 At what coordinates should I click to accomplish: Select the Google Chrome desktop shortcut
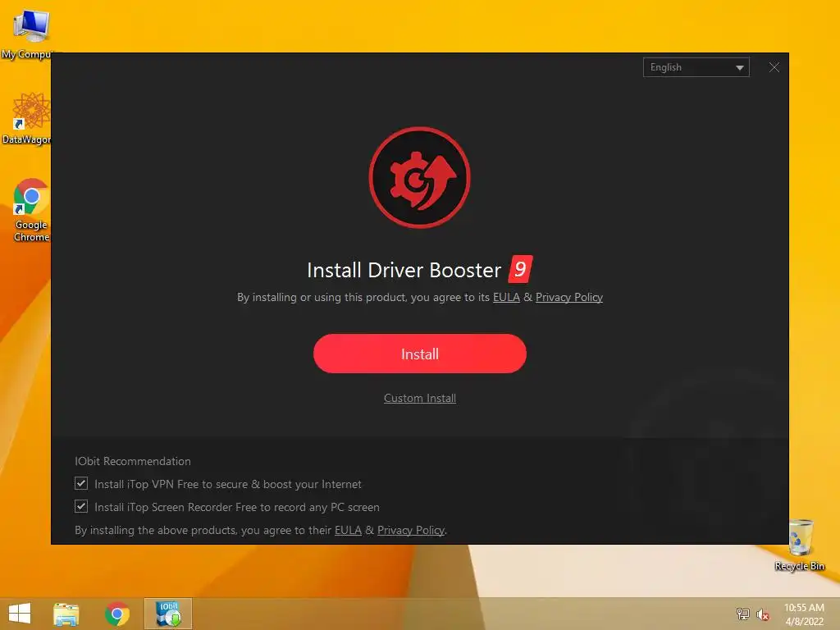tap(30, 210)
